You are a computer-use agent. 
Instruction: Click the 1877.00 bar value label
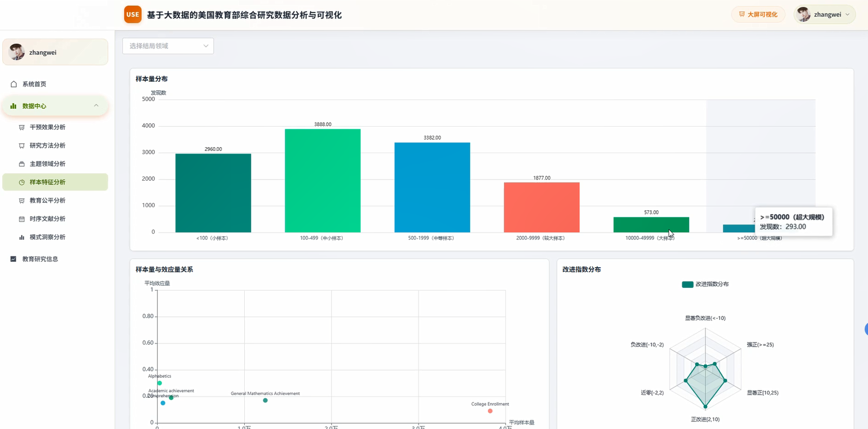tap(541, 178)
